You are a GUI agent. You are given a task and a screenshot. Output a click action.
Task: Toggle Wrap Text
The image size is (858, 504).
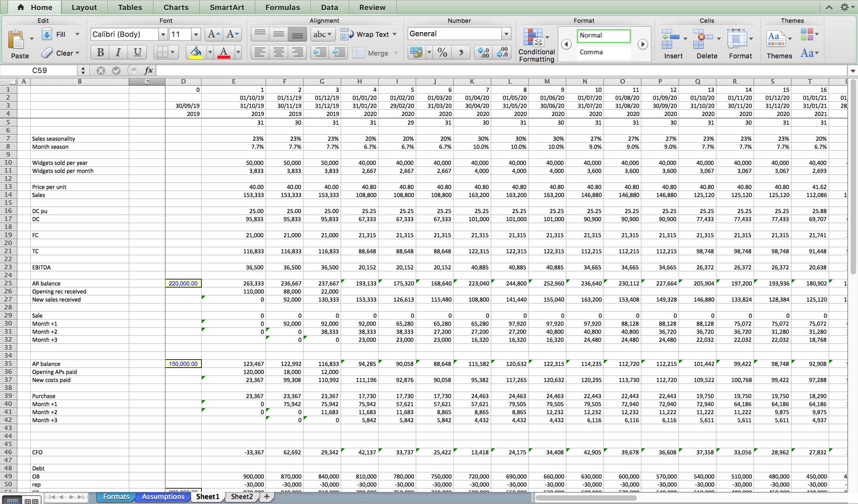(x=368, y=34)
